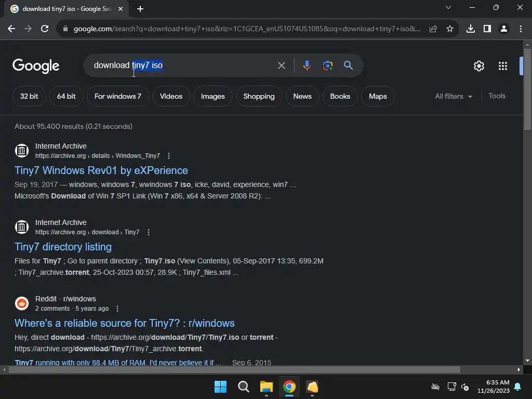The image size is (532, 399).
Task: Open the yellow app in taskbar
Action: 312,387
